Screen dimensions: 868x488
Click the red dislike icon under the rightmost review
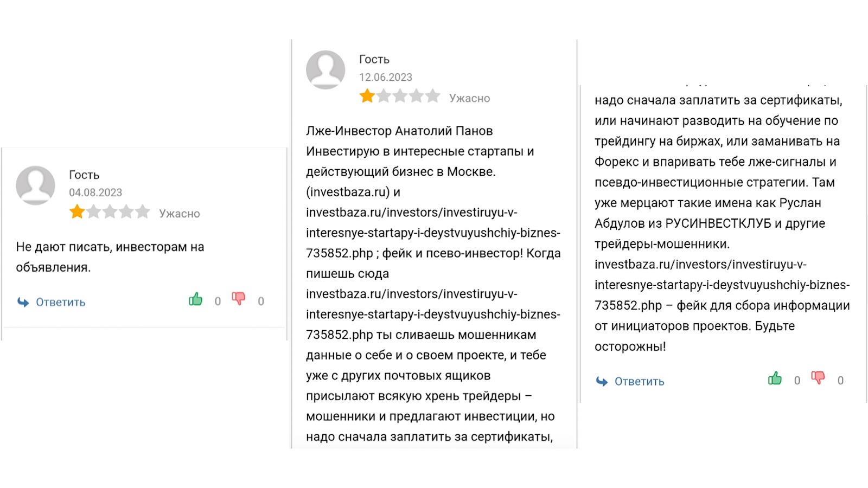click(x=818, y=378)
